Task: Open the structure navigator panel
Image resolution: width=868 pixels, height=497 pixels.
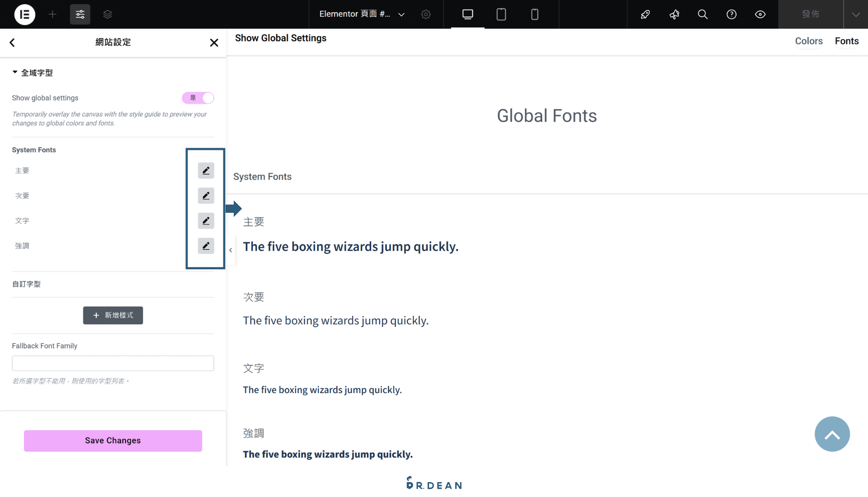Action: click(x=107, y=14)
